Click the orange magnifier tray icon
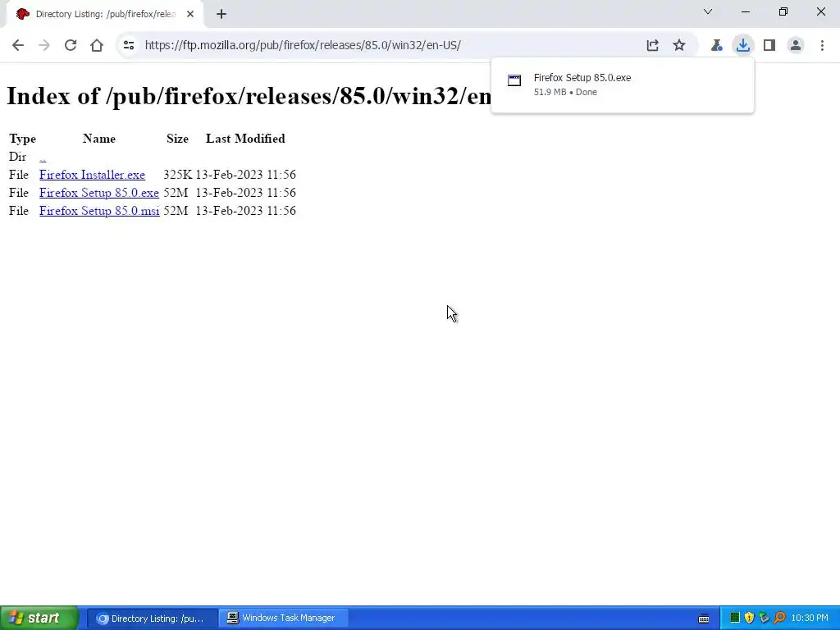 coord(779,618)
